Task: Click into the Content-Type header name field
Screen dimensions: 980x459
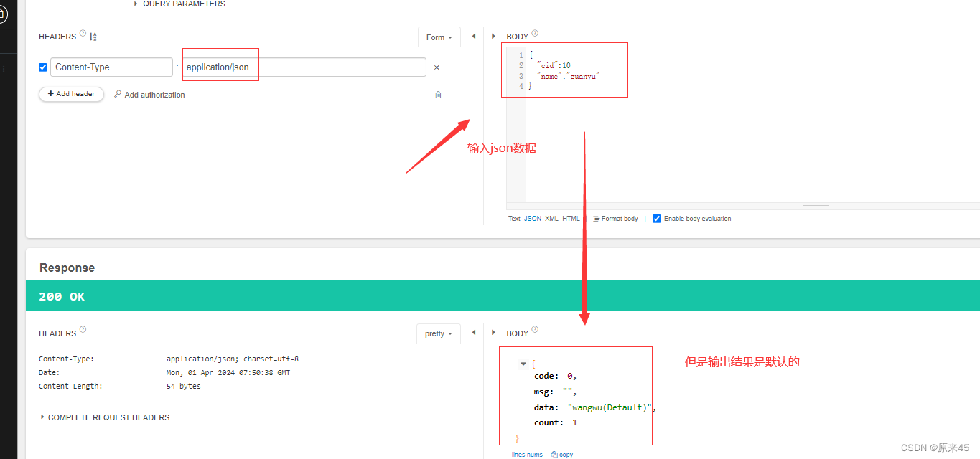Action: pyautogui.click(x=111, y=67)
